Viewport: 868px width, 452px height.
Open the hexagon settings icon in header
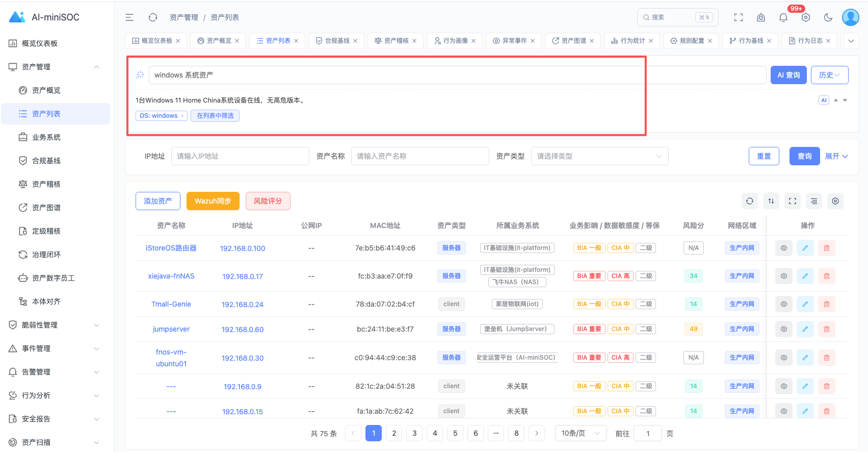pos(806,17)
